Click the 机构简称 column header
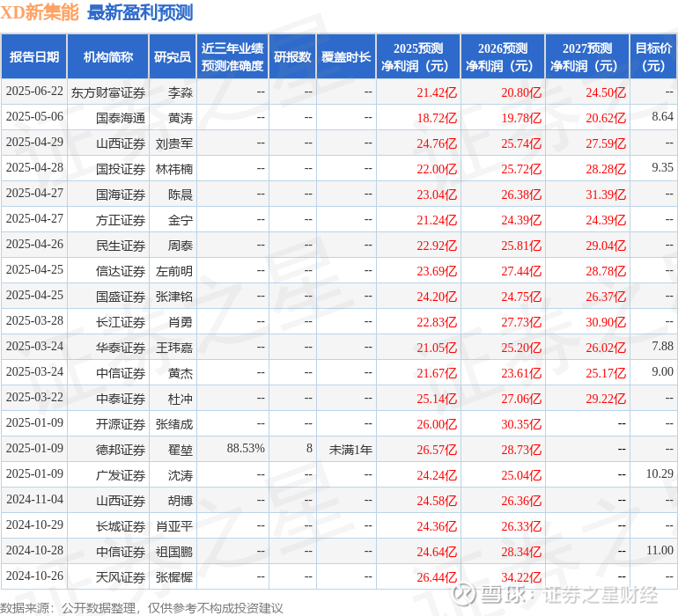 (108, 56)
